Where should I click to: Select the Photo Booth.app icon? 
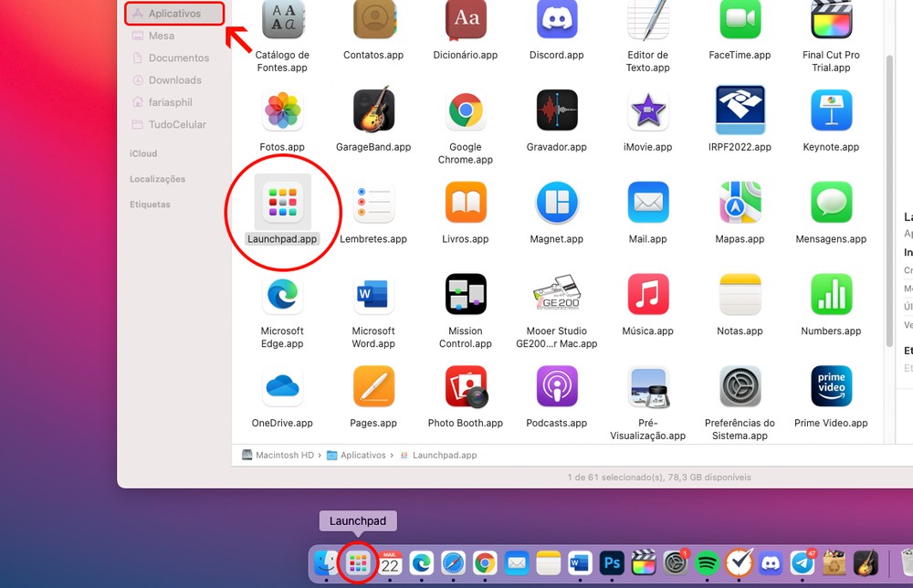point(465,386)
